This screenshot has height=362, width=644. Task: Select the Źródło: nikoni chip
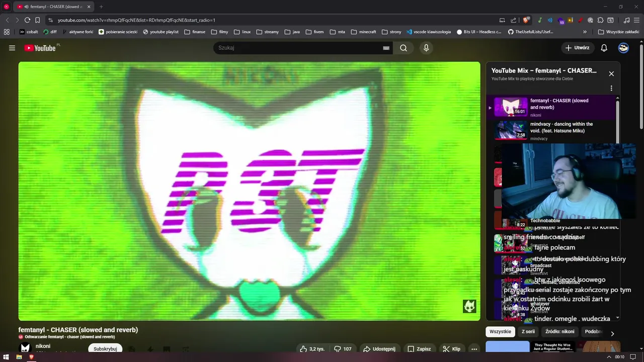coord(559,332)
